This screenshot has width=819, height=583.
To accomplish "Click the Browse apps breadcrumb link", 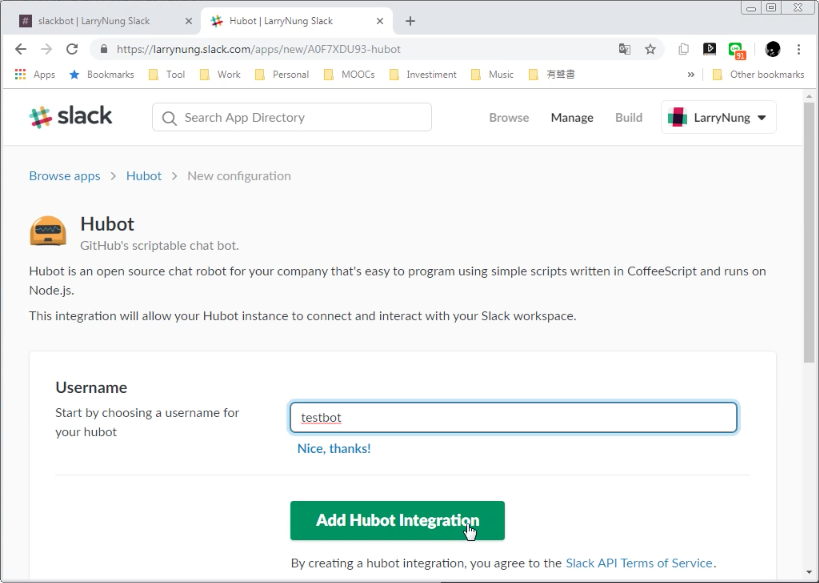I will 64,176.
